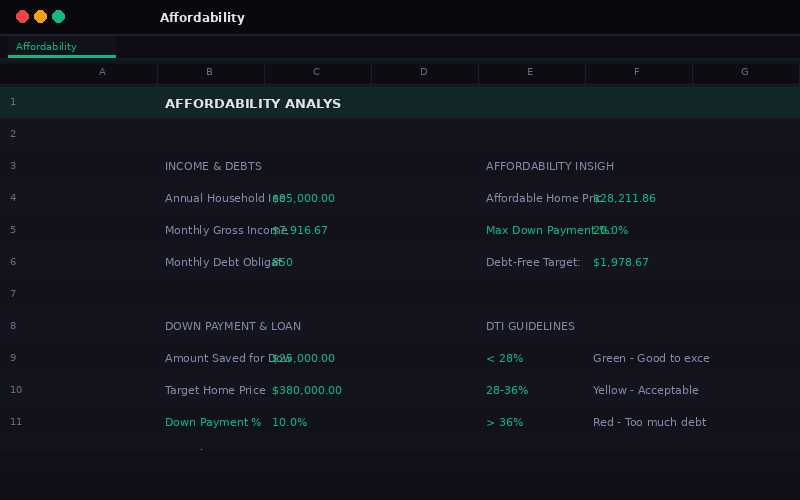
Task: Click the 'Yellow - Acceptable' cell
Action: (x=646, y=390)
